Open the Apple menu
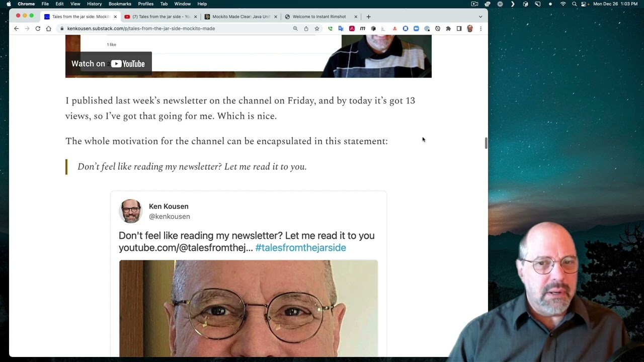Image resolution: width=644 pixels, height=362 pixels. [9, 4]
